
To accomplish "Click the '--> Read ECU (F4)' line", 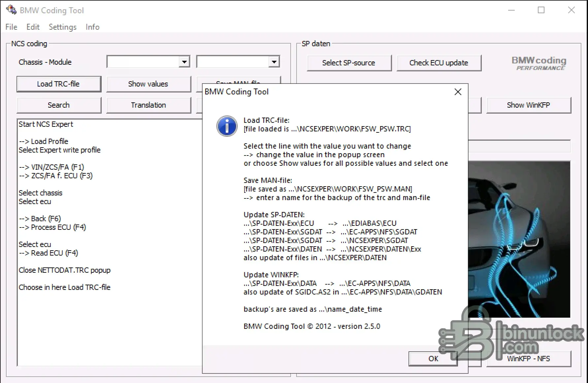I will coord(49,253).
